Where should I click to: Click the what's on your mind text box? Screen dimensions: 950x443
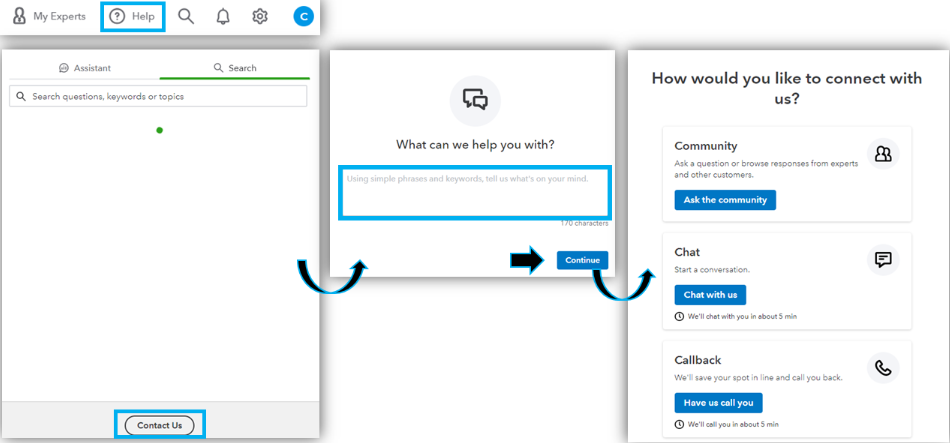click(475, 192)
